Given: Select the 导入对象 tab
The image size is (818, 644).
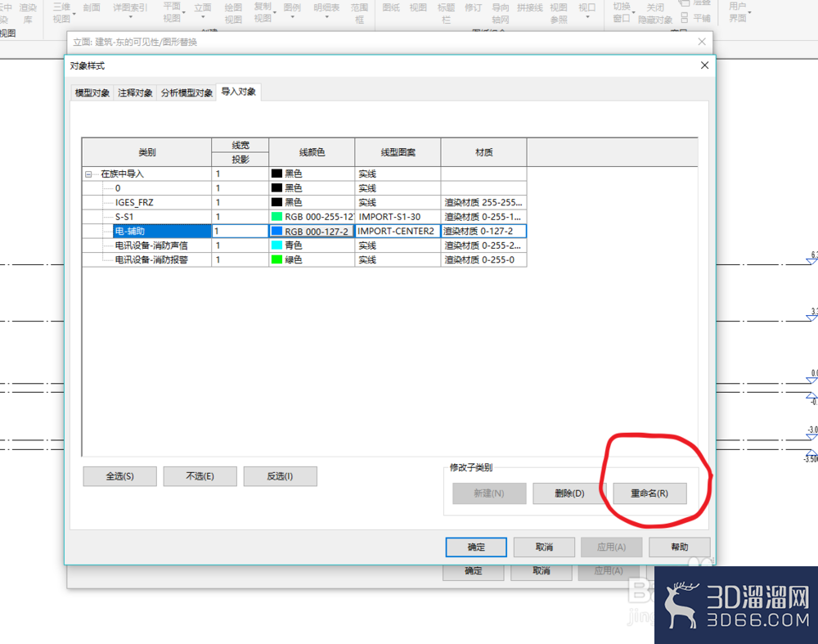Looking at the screenshot, I should pos(238,92).
